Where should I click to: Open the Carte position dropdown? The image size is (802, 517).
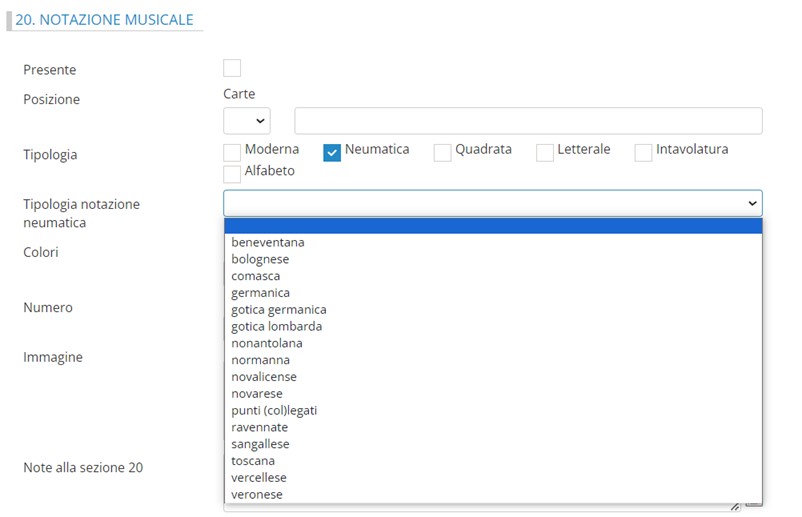coord(247,121)
